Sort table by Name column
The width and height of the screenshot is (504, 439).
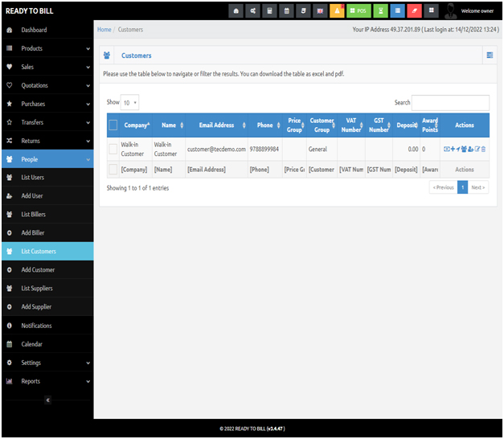click(169, 125)
